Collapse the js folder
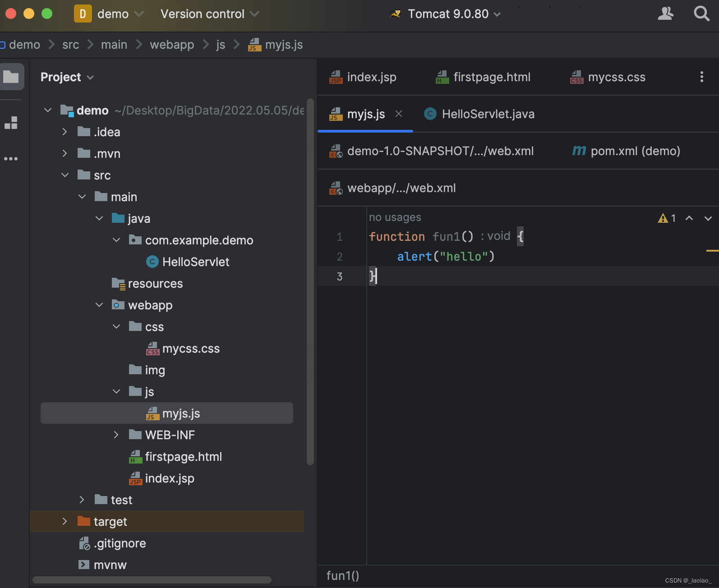719x588 pixels. click(116, 391)
